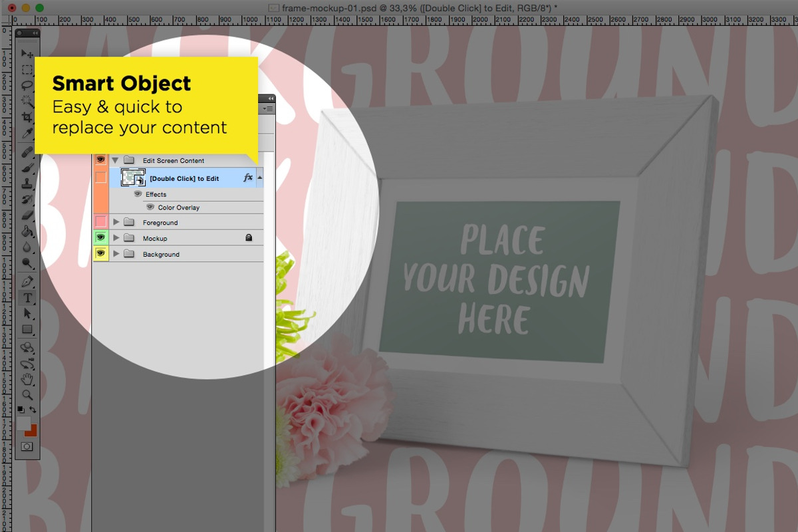Collapse the Edit Screen Content group

point(116,160)
